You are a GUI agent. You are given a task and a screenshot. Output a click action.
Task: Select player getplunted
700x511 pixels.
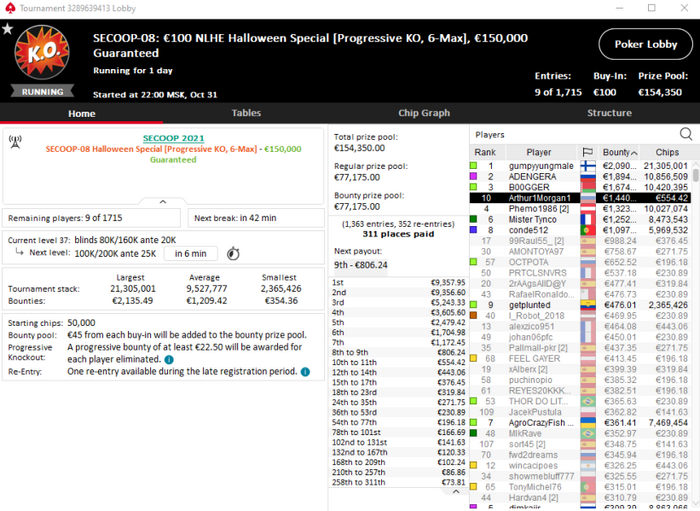[580, 305]
